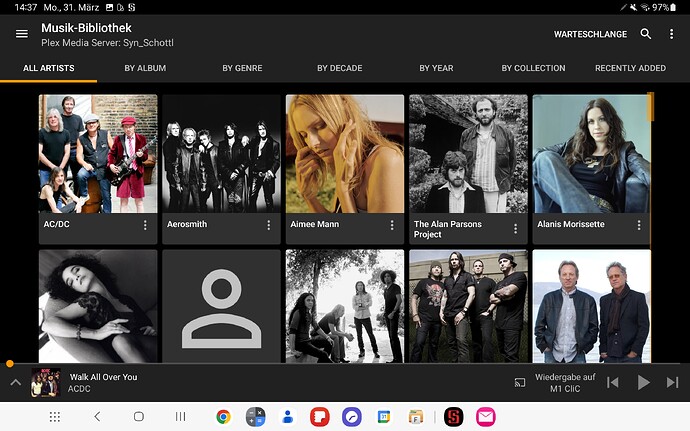
Task: Open the WARTESCHLANGE queue
Action: point(590,34)
